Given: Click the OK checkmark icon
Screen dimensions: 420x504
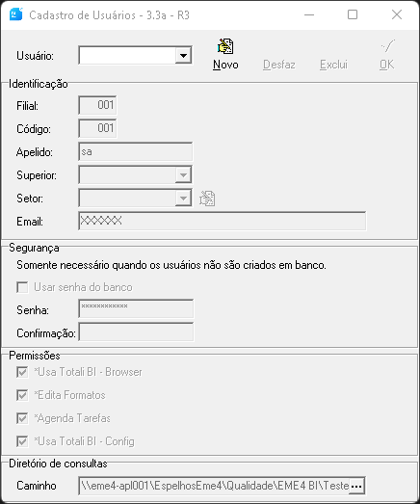Looking at the screenshot, I should [x=388, y=46].
